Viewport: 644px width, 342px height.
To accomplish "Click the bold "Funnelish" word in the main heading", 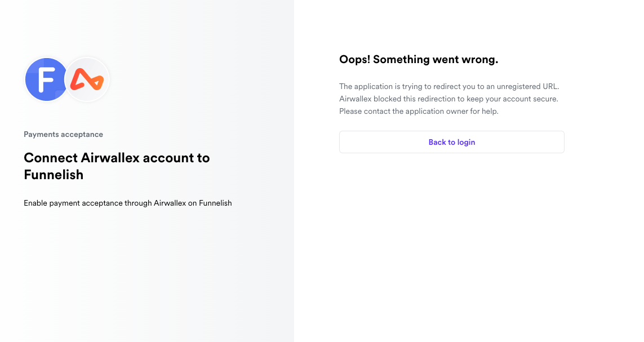I will [54, 175].
